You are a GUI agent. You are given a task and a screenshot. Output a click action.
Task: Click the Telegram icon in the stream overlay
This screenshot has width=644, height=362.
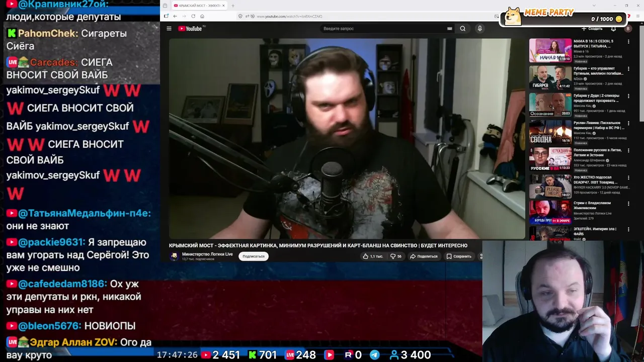[375, 355]
